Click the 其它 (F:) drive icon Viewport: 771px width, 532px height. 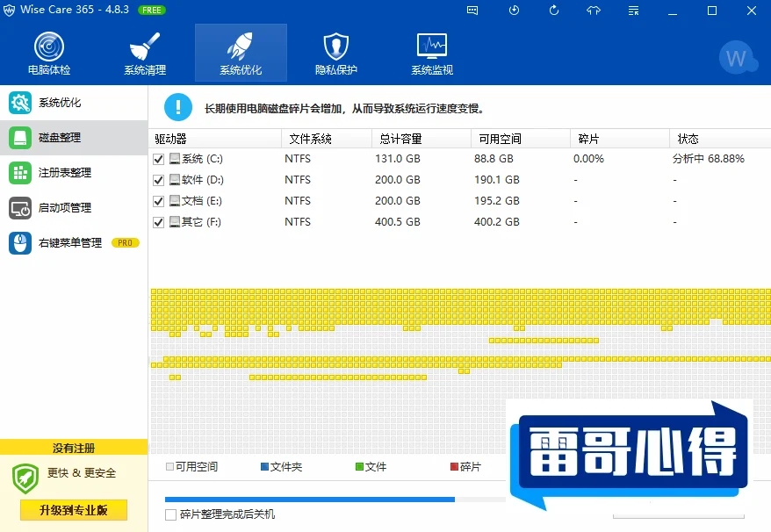pos(175,222)
